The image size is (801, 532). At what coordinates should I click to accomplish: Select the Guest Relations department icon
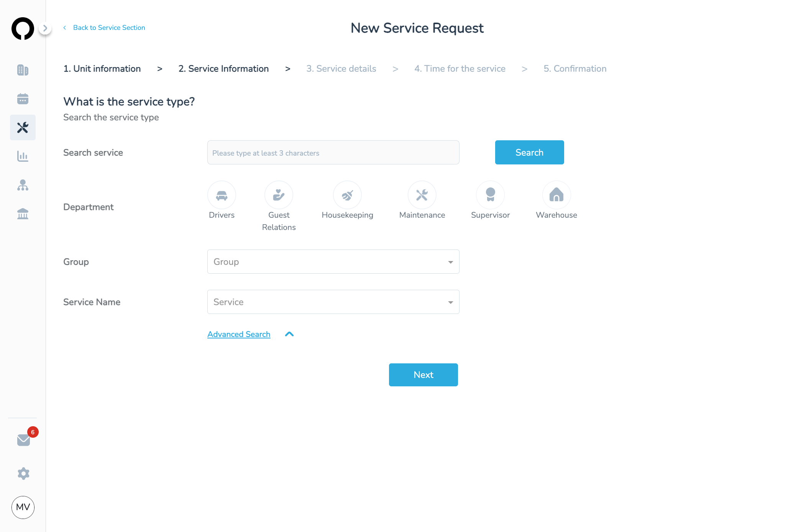point(279,195)
